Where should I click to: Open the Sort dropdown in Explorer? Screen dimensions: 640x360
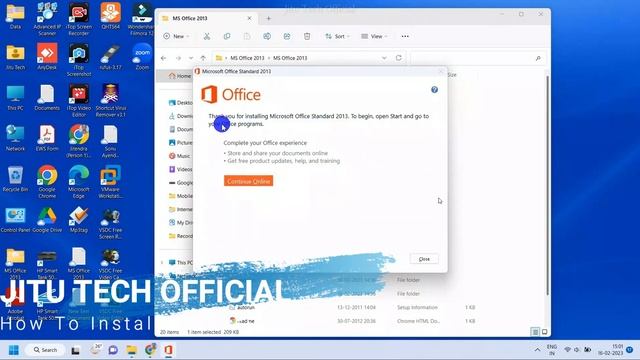click(337, 36)
